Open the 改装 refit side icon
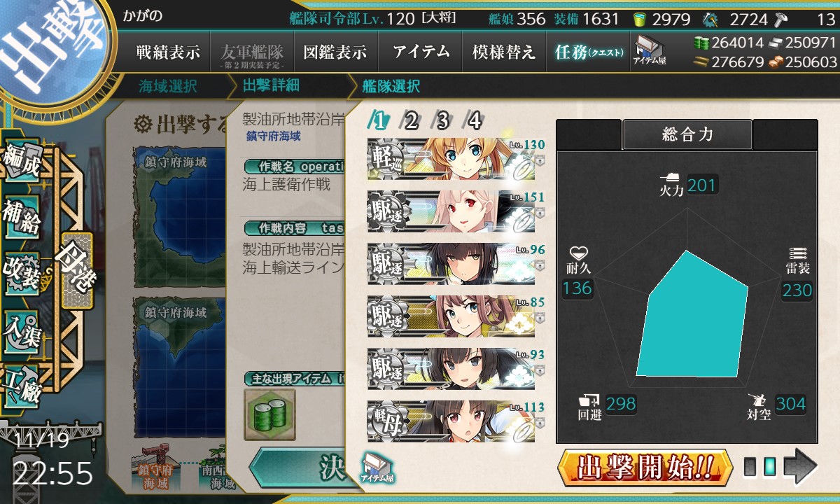 pyautogui.click(x=22, y=273)
